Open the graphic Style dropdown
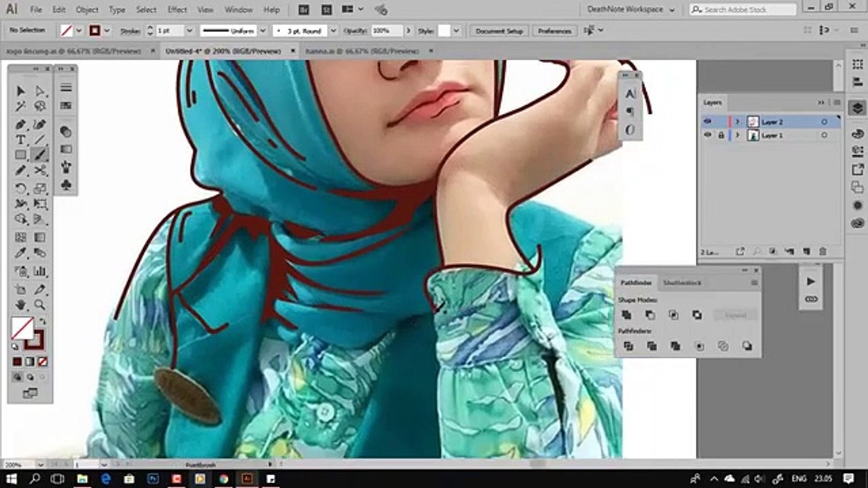The image size is (868, 488). pos(456,30)
